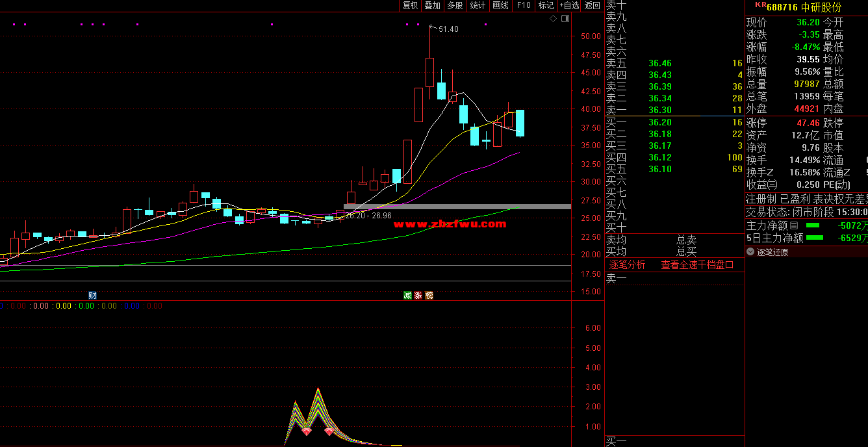Click the green bar for 主力净额

(813, 225)
